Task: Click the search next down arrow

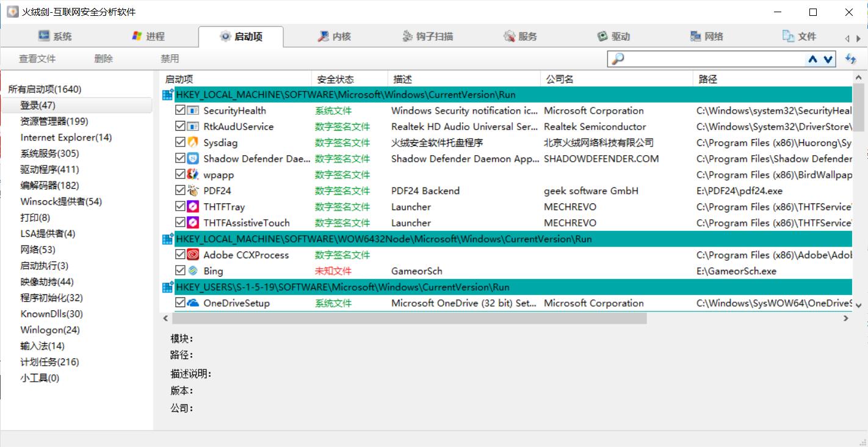Action: tap(828, 59)
